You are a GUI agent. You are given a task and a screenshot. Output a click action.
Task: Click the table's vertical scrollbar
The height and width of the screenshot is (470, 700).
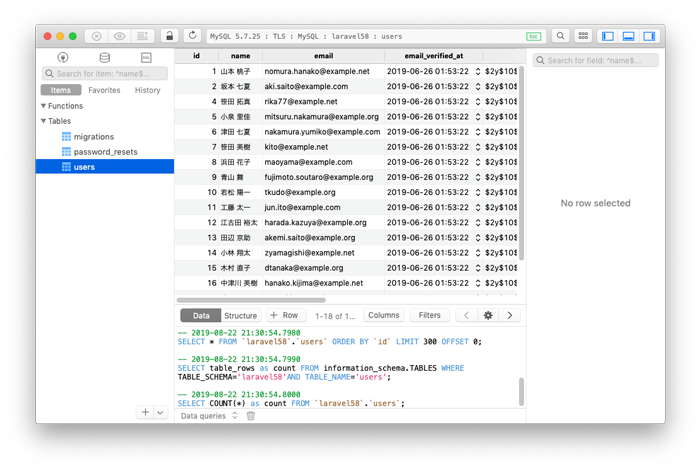(521, 163)
